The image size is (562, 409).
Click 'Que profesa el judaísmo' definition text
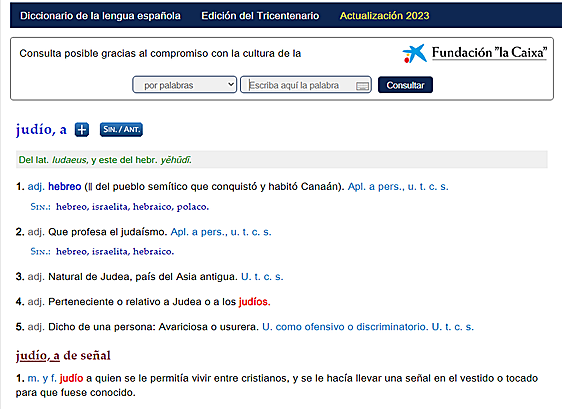click(108, 232)
